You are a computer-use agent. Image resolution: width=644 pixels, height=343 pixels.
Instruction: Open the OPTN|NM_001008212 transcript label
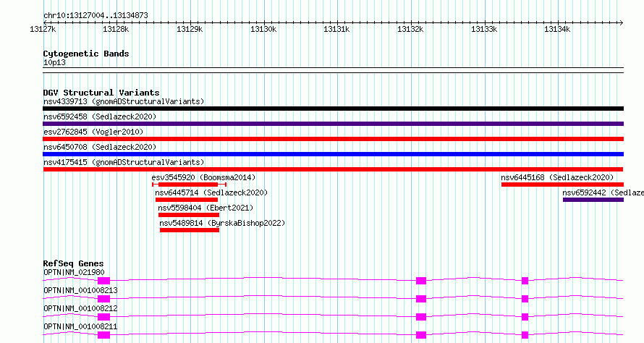point(80,308)
